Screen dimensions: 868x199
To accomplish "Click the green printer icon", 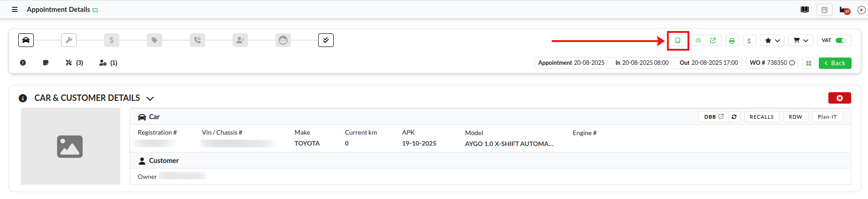I will pyautogui.click(x=732, y=41).
